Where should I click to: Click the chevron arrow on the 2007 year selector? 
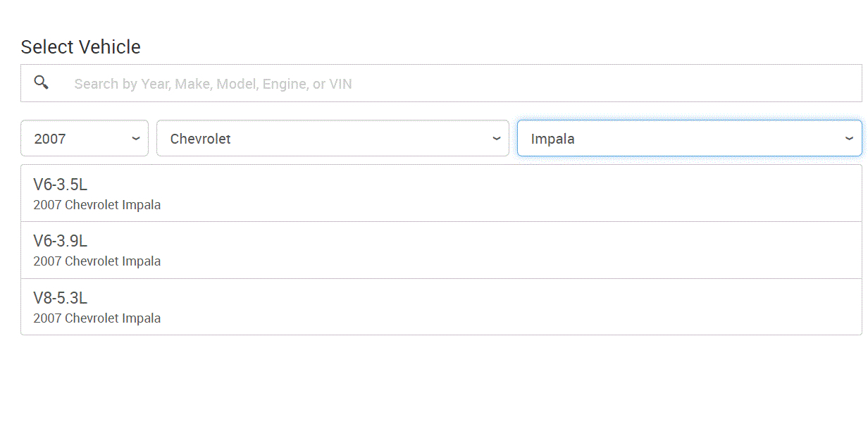click(136, 138)
